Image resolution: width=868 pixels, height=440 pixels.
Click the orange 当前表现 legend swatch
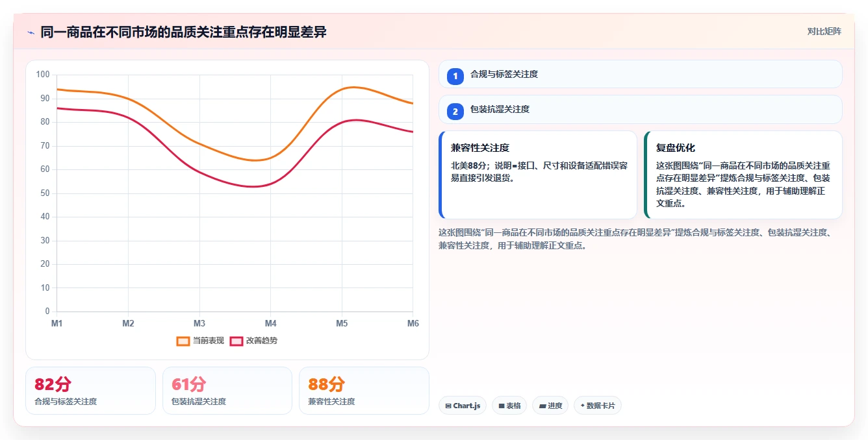tap(183, 341)
